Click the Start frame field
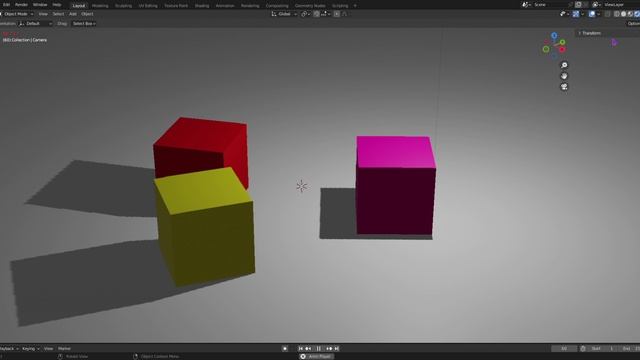This screenshot has width=640, height=360. 603,349
